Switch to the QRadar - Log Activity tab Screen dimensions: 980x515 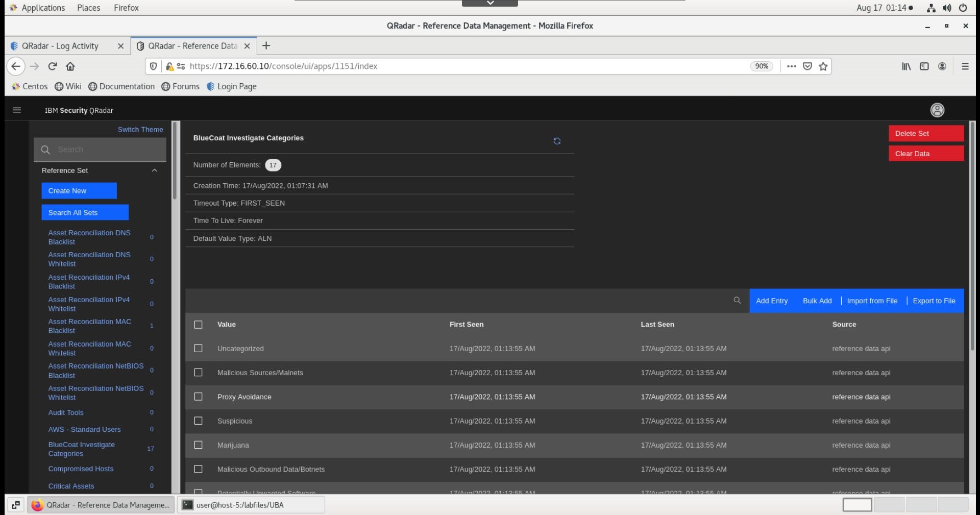point(60,46)
